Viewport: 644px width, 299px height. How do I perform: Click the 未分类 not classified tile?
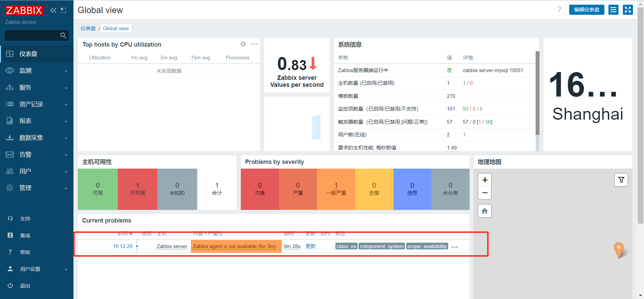point(450,189)
